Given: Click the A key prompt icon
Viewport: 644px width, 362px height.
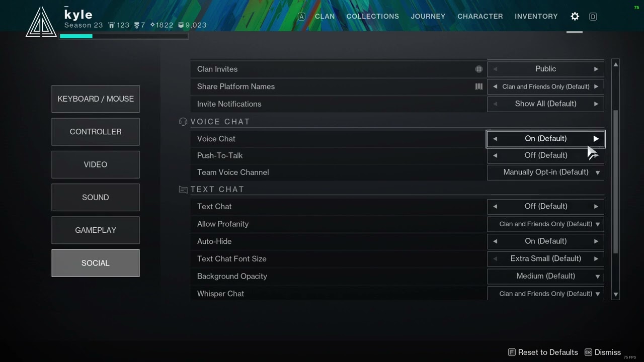Looking at the screenshot, I should 301,17.
